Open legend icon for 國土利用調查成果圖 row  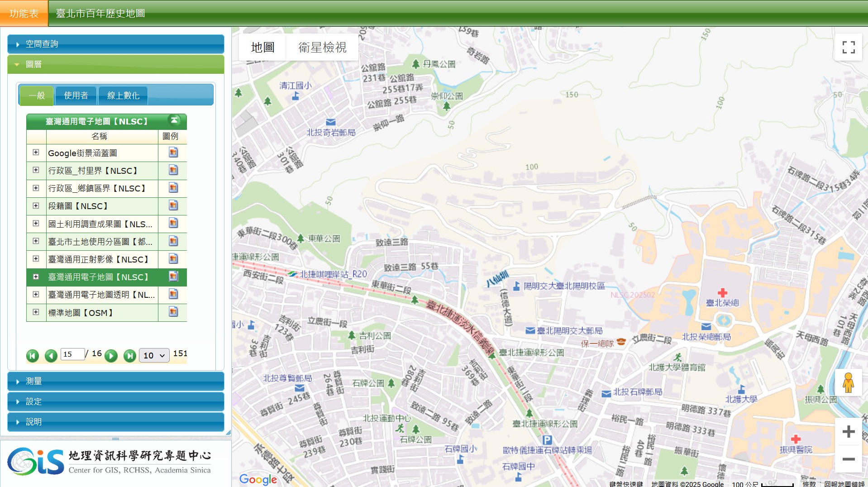tap(173, 223)
